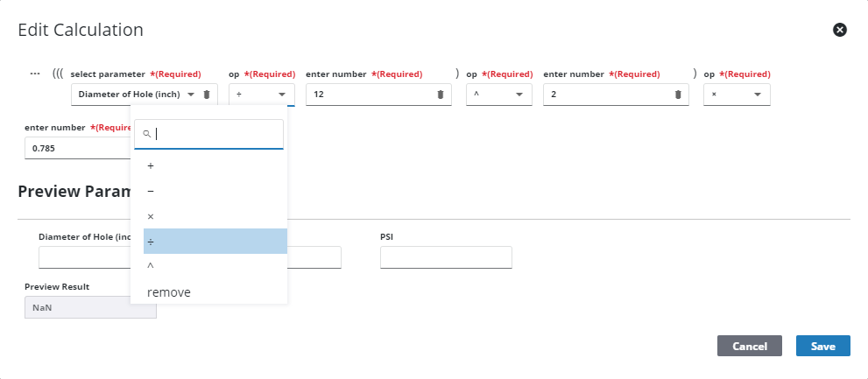Click trash icon in the 2 number field
This screenshot has height=379, width=868.
click(677, 95)
